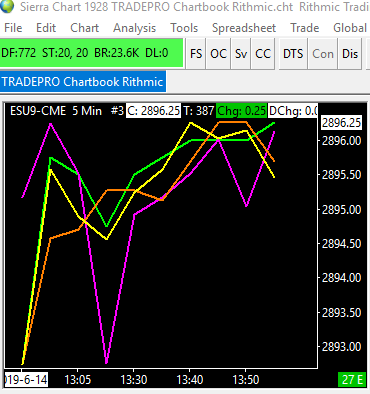Click the 2896.25 current price label

[342, 123]
